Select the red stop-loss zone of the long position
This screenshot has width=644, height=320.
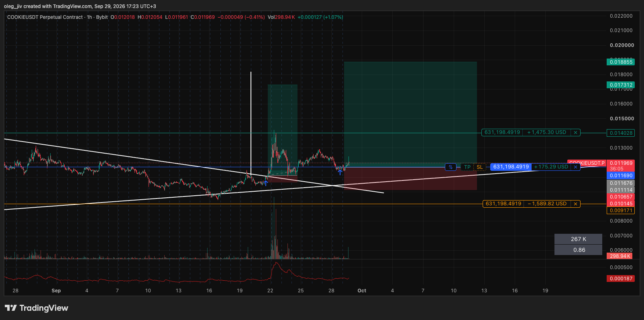tap(410, 178)
